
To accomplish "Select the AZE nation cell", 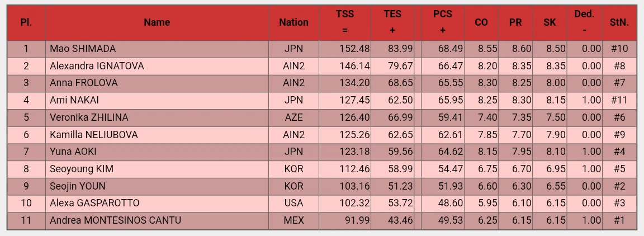I will [293, 117].
